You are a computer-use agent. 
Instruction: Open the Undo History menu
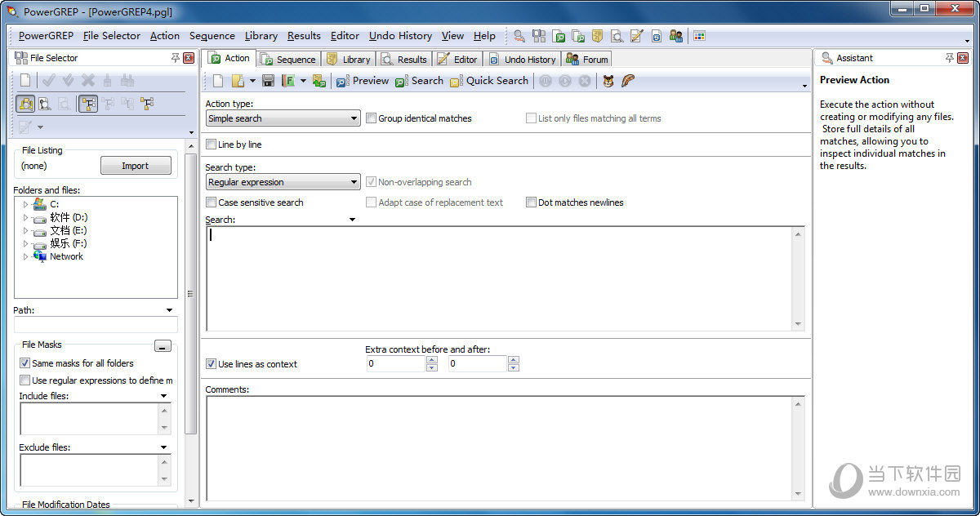coord(400,36)
